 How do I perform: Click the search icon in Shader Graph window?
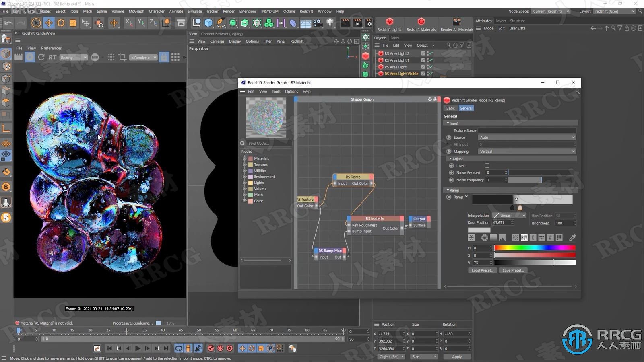coord(577,92)
